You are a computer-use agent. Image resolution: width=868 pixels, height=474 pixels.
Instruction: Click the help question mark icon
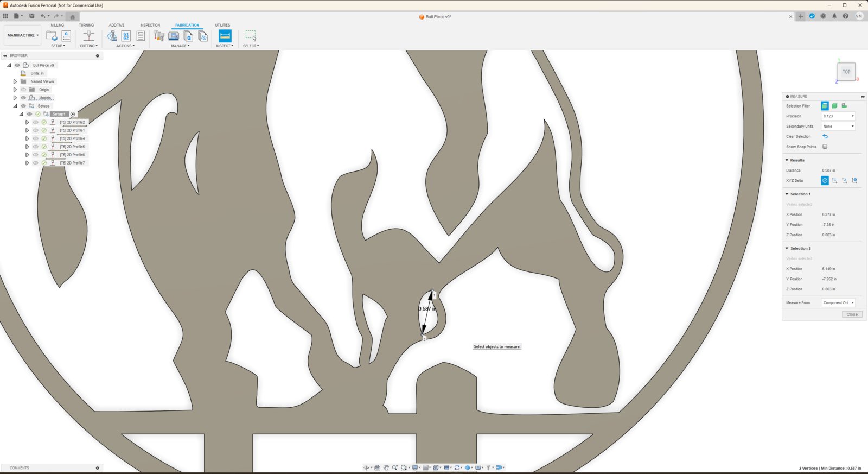[x=845, y=16]
